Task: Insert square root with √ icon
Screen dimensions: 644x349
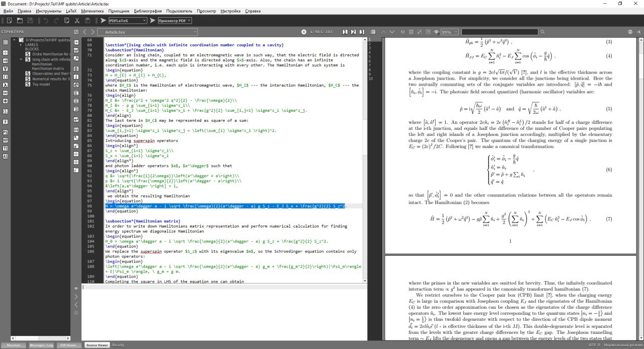Action: coord(76,170)
